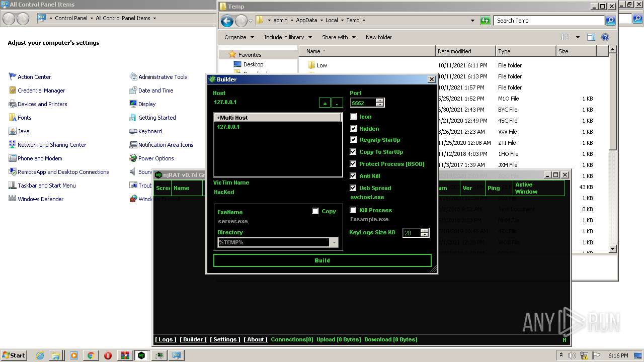Click Back arrow in Temp explorer window
Image resolution: width=644 pixels, height=362 pixels.
coord(227,21)
